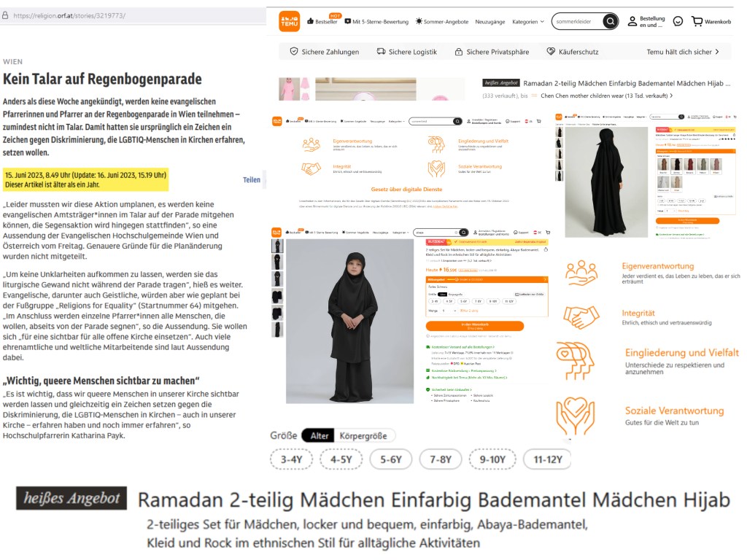The height and width of the screenshot is (560, 747).
Task: Click the Sichere Privatsphäre lock icon
Action: point(458,52)
